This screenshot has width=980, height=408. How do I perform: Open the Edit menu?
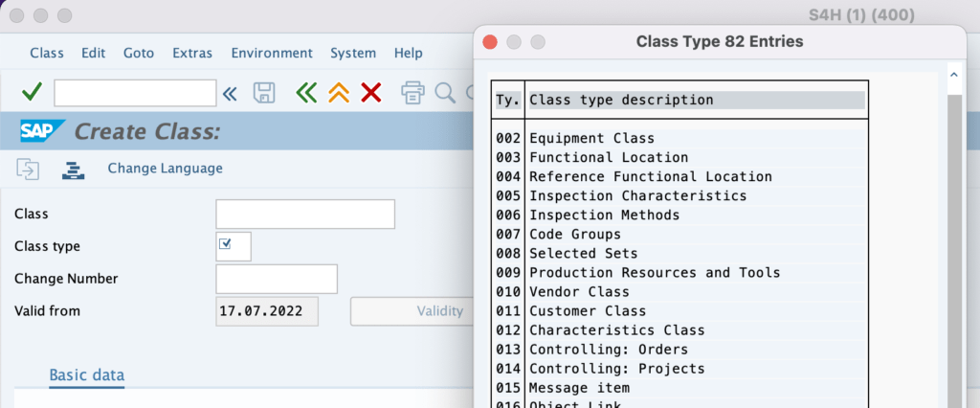(x=93, y=54)
